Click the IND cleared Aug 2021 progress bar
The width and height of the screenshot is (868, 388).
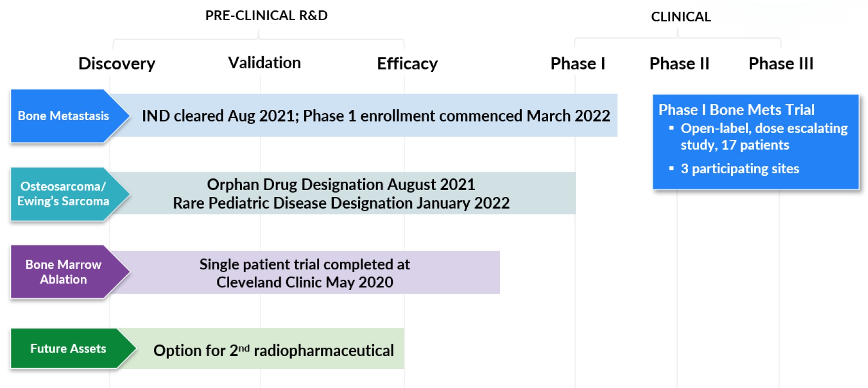(376, 116)
